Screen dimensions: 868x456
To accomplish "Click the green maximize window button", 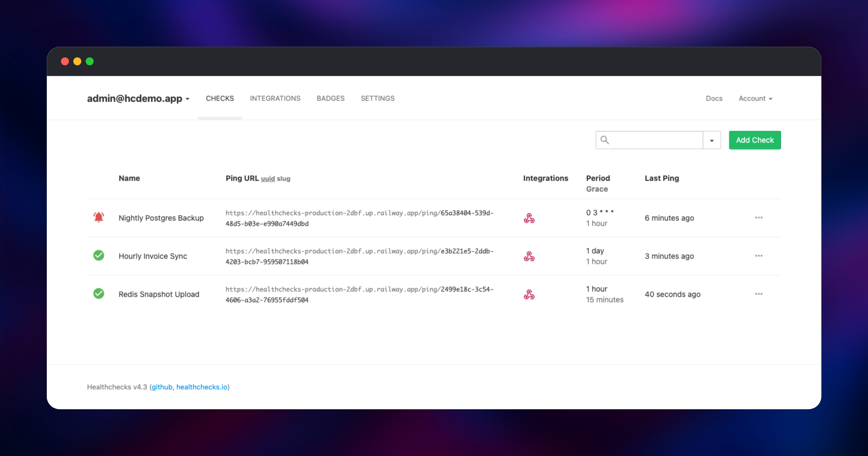I will (x=90, y=61).
